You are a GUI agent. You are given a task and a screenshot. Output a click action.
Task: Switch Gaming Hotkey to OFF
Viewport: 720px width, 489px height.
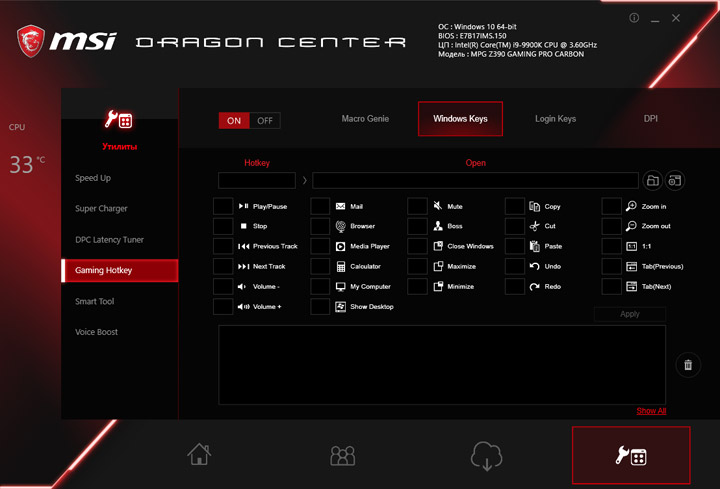point(265,120)
